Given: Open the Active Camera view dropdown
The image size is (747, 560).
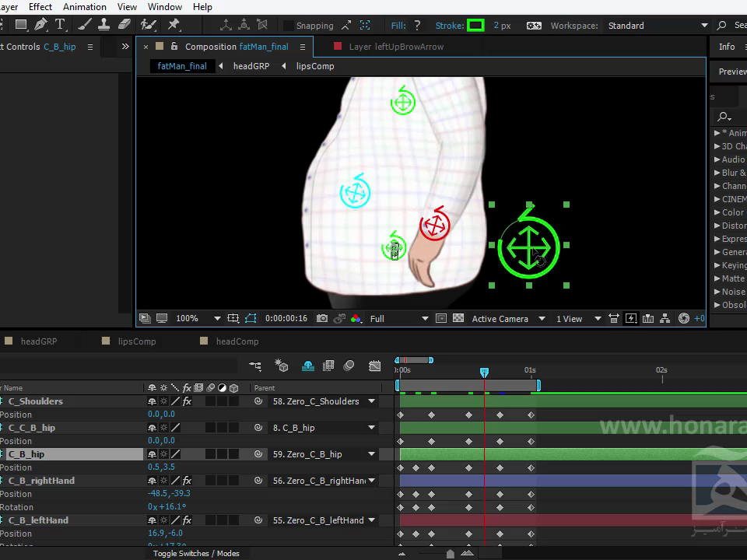Looking at the screenshot, I should pos(508,319).
